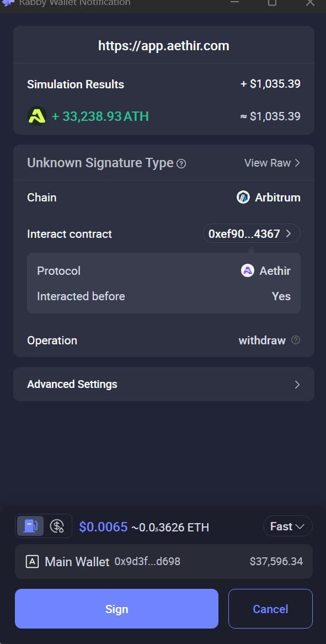Select the gas pump payment icon
326x644 pixels.
31,526
